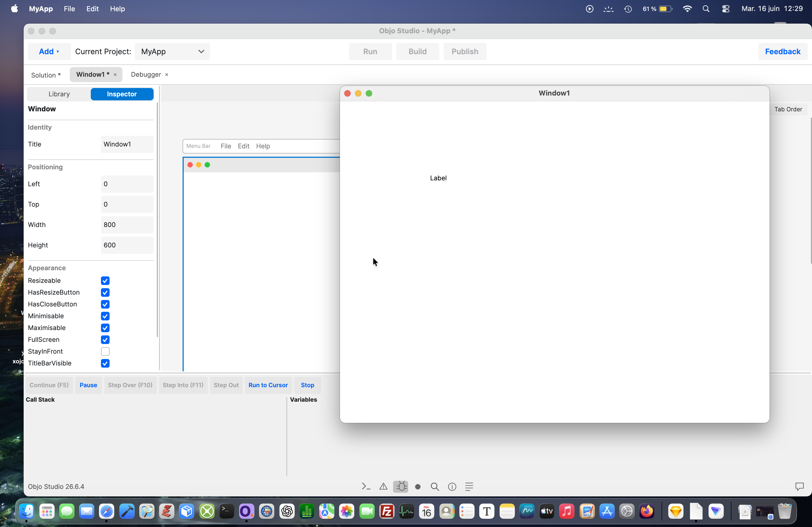The image size is (812, 527).
Task: Click the Title input field
Action: pos(127,144)
